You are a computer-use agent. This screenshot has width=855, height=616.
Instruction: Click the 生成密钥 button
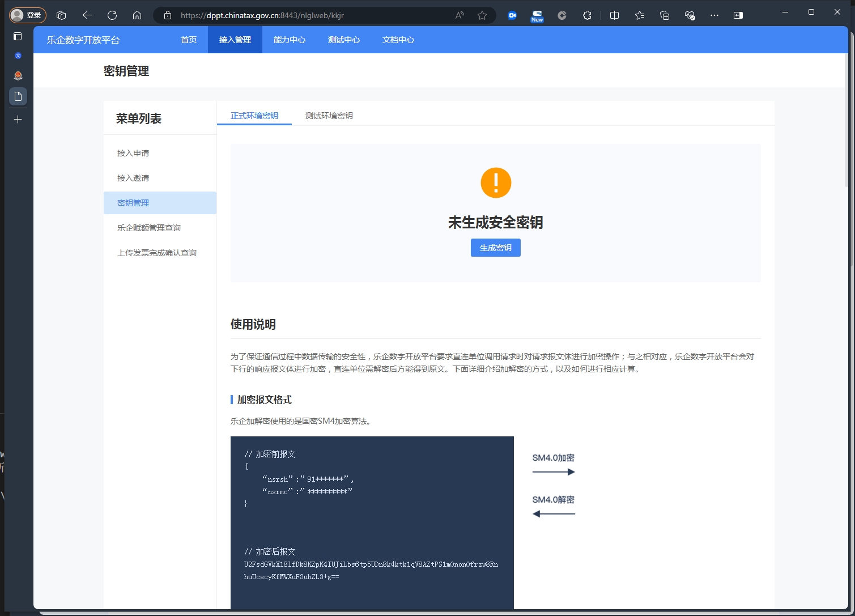[x=495, y=248]
